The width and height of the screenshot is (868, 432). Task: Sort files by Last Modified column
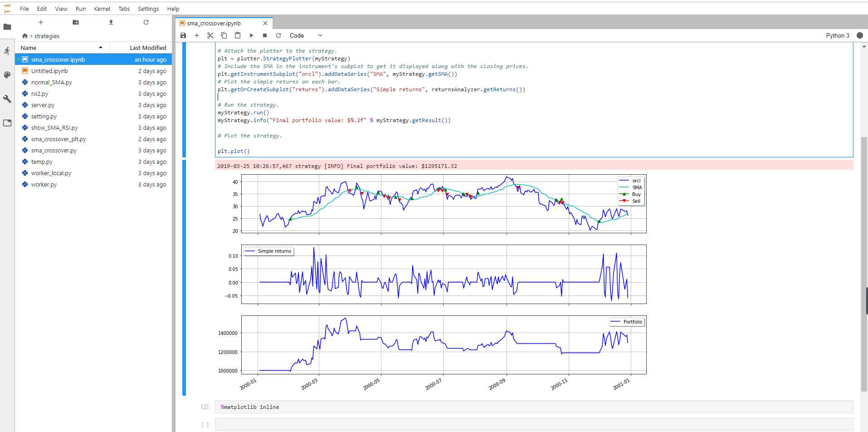tap(141, 48)
